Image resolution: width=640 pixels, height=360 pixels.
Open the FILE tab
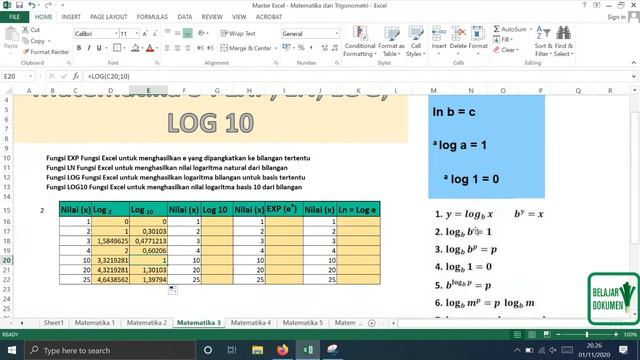coord(14,17)
